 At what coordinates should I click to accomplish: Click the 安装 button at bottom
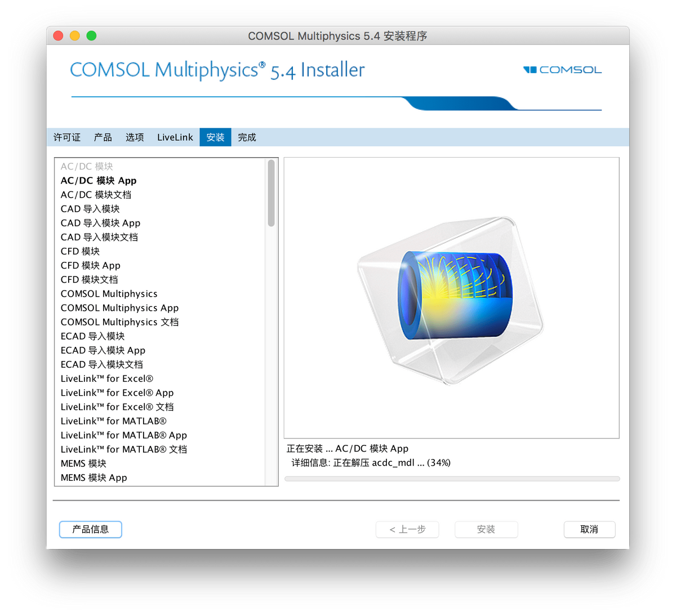point(486,529)
